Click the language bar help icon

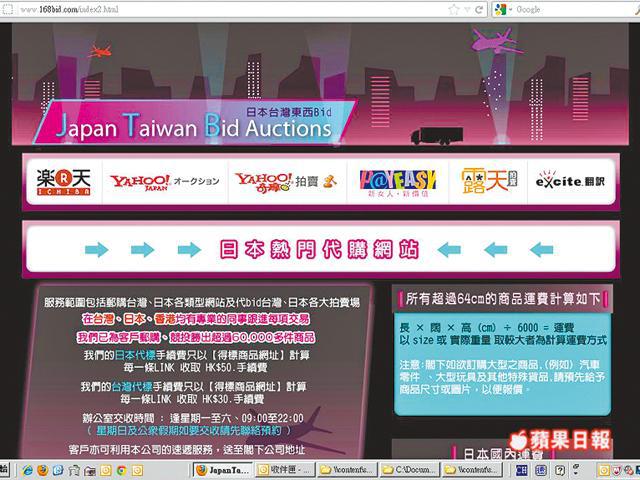pyautogui.click(x=560, y=470)
